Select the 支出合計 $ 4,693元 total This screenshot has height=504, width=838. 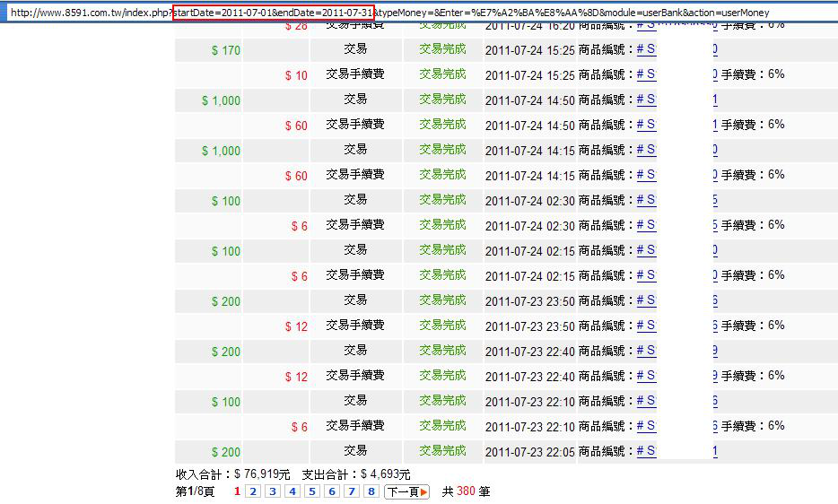[356, 474]
